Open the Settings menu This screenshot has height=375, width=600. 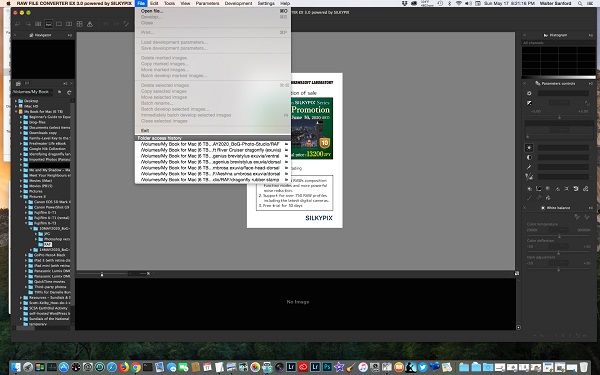click(266, 3)
